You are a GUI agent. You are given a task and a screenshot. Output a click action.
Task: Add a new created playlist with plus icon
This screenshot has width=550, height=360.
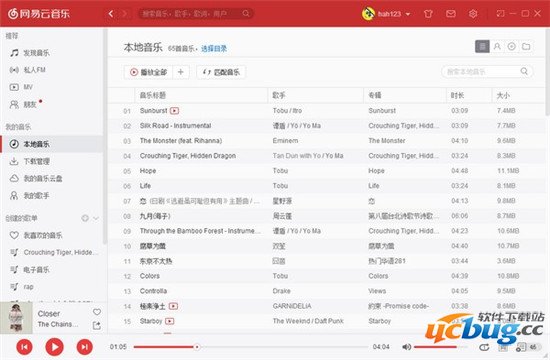pyautogui.click(x=85, y=218)
